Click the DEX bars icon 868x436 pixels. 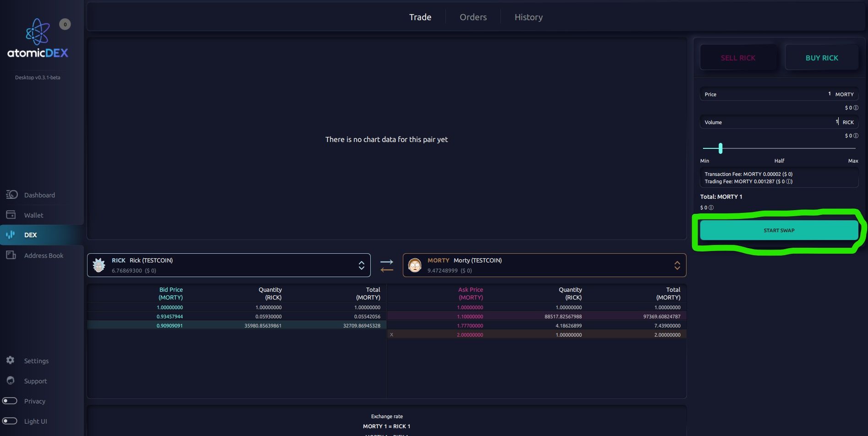tap(10, 235)
